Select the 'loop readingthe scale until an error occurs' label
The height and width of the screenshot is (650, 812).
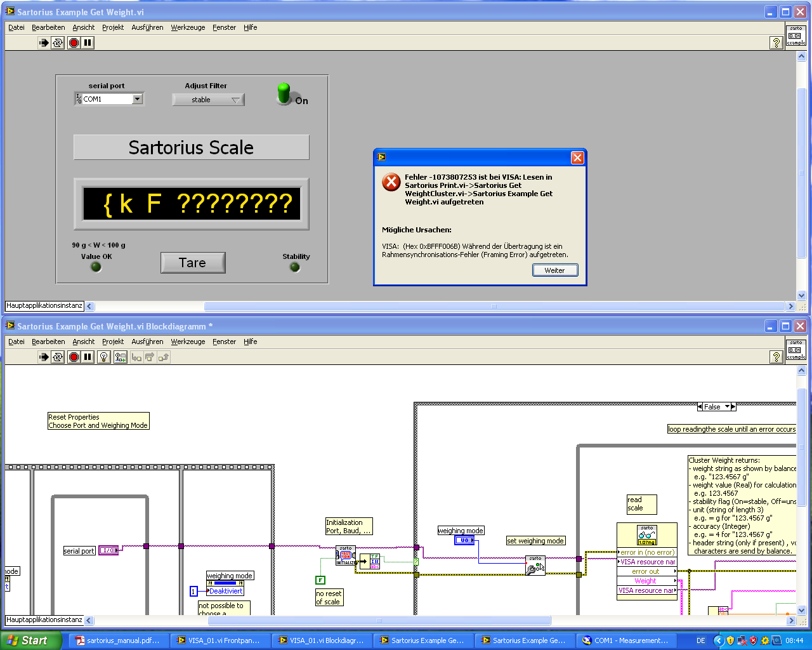[x=731, y=429]
